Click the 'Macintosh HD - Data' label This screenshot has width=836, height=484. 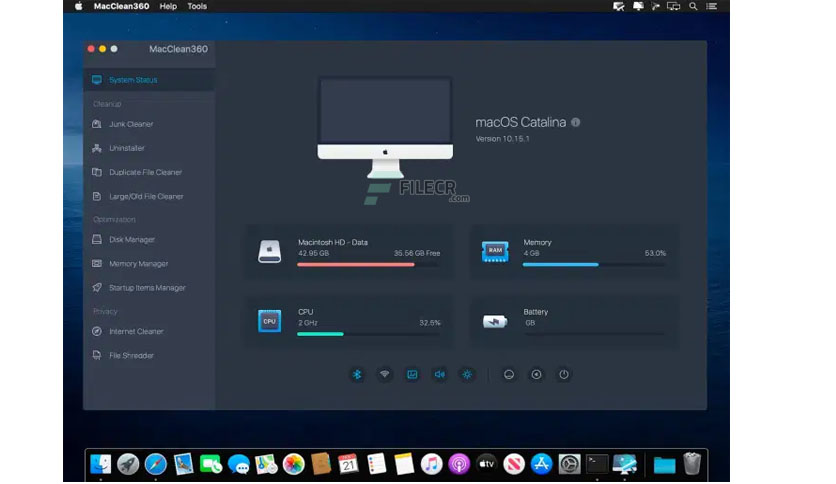click(x=333, y=242)
